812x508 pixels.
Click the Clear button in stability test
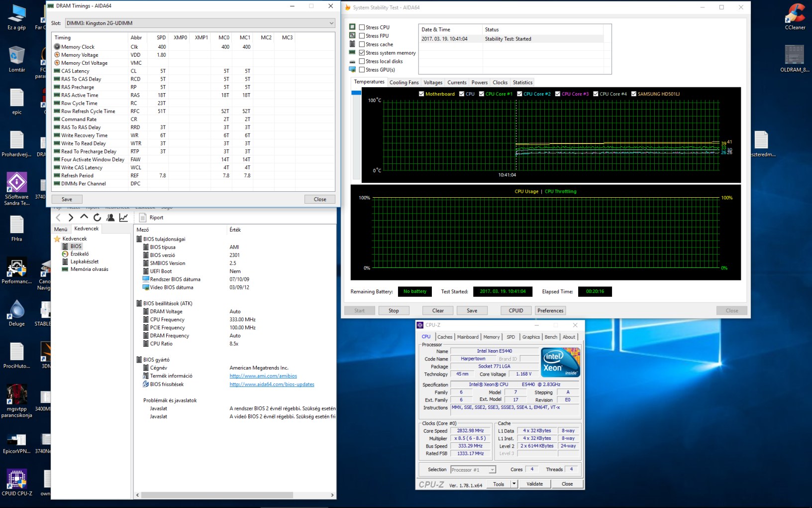pyautogui.click(x=438, y=310)
